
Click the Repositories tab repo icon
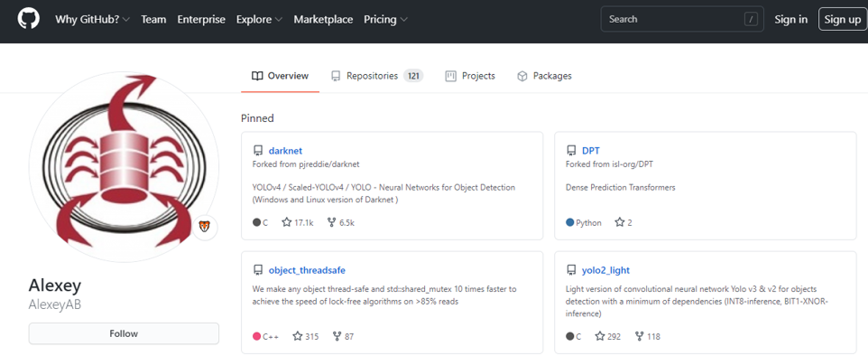point(336,76)
